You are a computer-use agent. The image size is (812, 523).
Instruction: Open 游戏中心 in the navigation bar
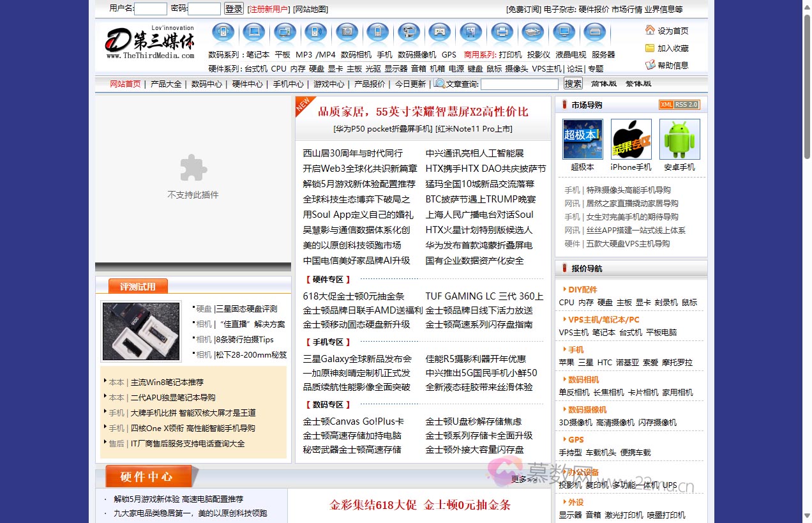coord(329,84)
